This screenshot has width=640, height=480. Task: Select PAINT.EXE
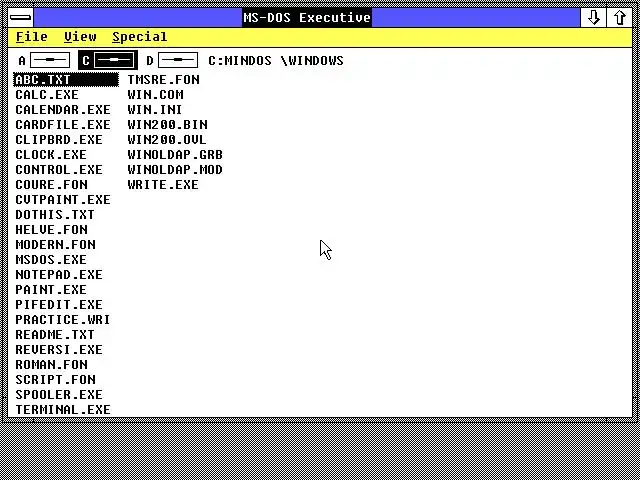coord(51,290)
